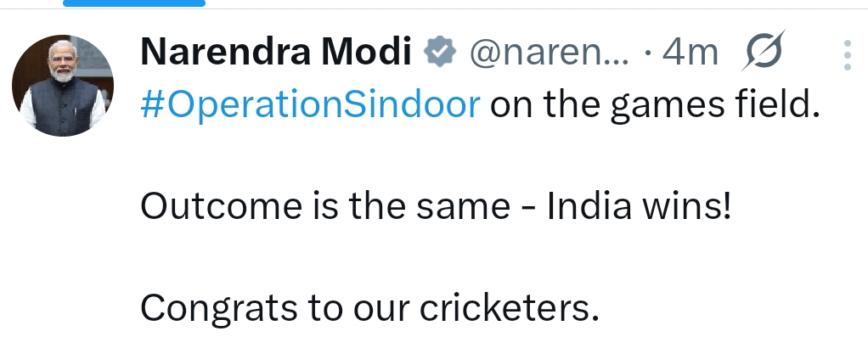This screenshot has width=868, height=348.
Task: Click the dot separator before the timestamp
Action: 648,55
